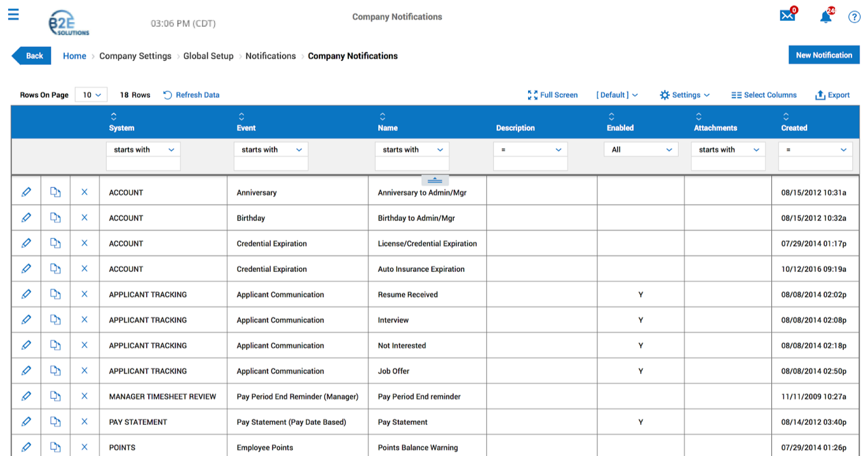Change the Name filter operator dropdown
Image resolution: width=868 pixels, height=456 pixels.
tap(412, 149)
